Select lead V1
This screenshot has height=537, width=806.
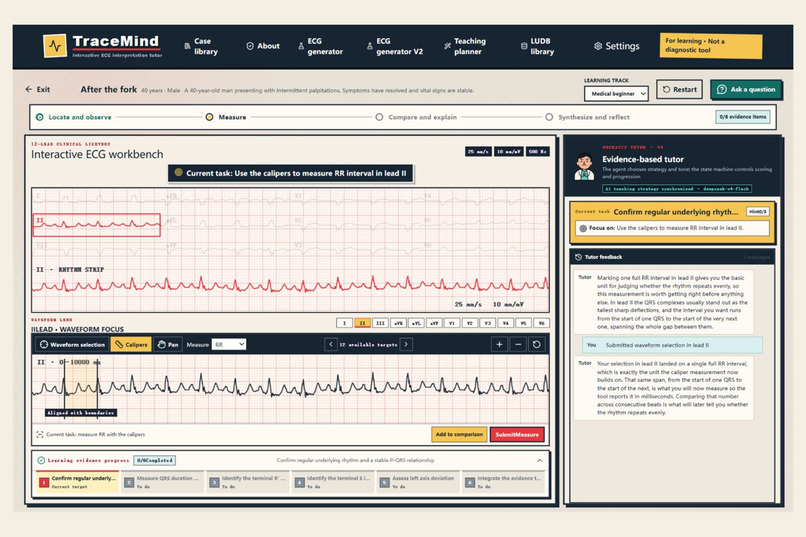(x=452, y=323)
